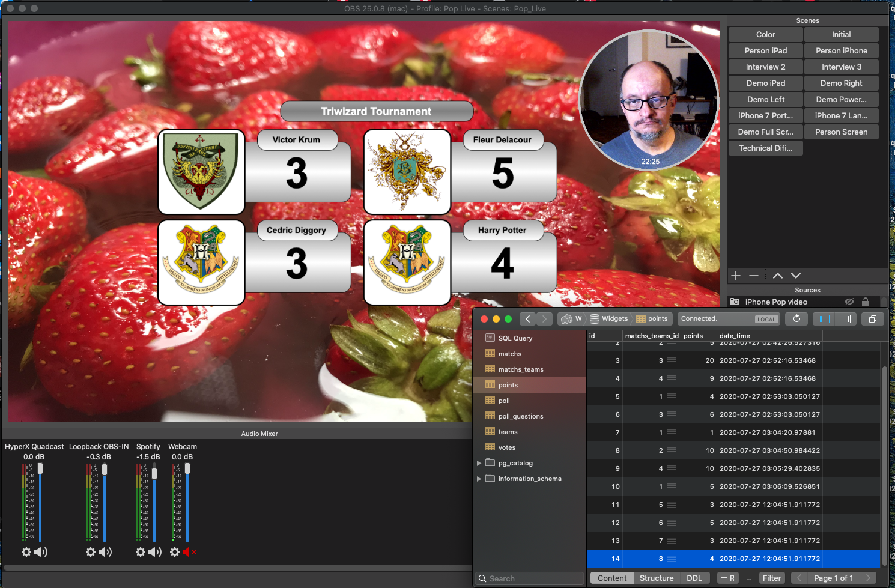Switch to the Interview 2 scene
The image size is (895, 588).
pos(766,67)
